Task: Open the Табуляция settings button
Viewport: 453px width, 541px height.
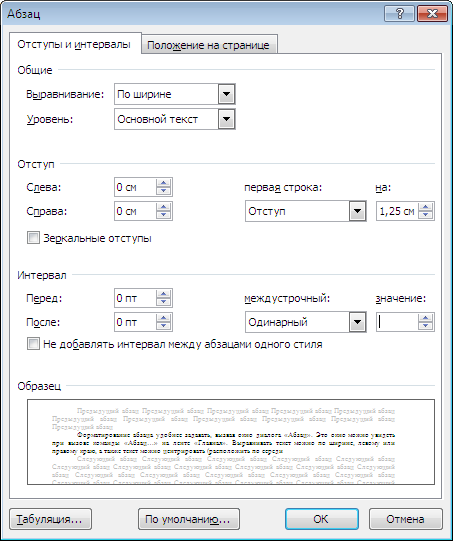Action: (50, 519)
